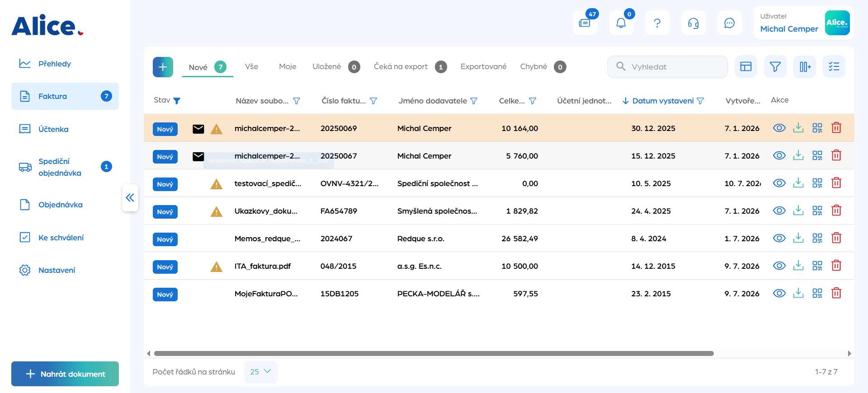Viewport: 868px width, 393px height.
Task: Delete the Redque s.r.o. invoice
Action: [836, 238]
